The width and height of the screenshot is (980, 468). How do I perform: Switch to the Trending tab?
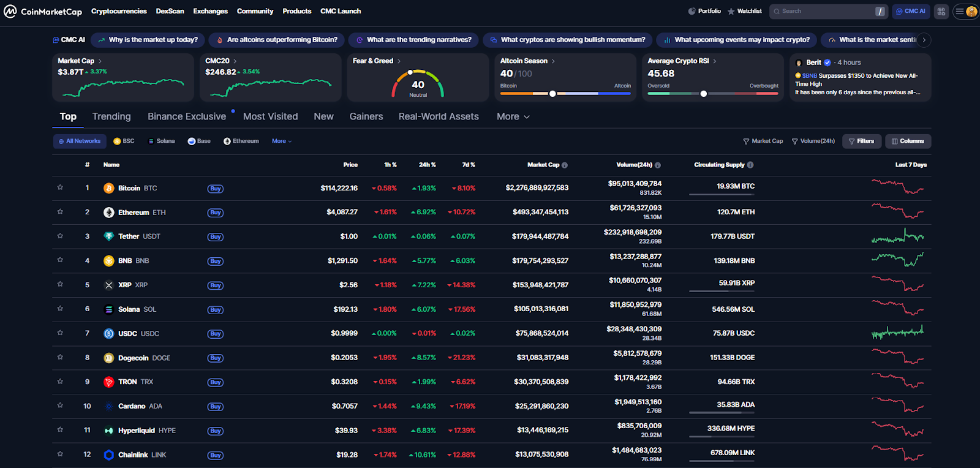point(111,116)
